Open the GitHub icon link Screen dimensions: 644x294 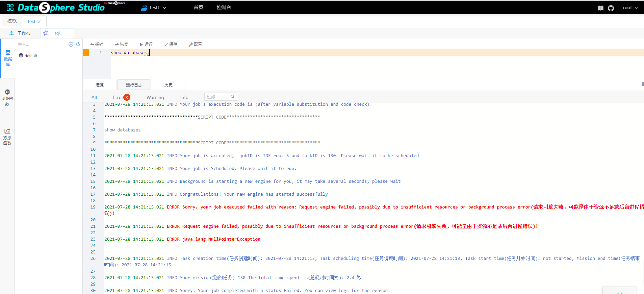tap(611, 8)
